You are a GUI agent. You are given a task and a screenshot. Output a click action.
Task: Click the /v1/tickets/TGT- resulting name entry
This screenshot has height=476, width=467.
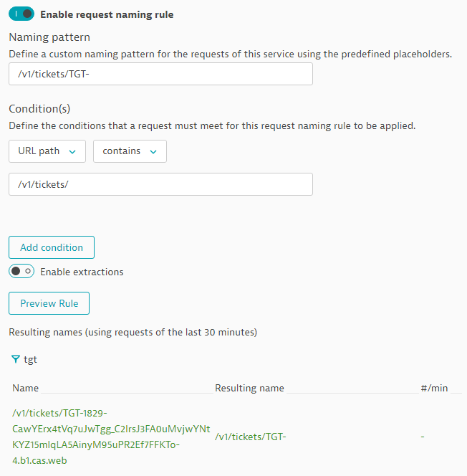point(251,437)
